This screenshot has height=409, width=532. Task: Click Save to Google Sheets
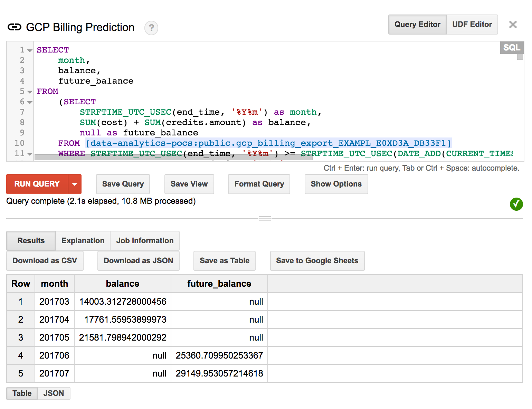pyautogui.click(x=317, y=261)
